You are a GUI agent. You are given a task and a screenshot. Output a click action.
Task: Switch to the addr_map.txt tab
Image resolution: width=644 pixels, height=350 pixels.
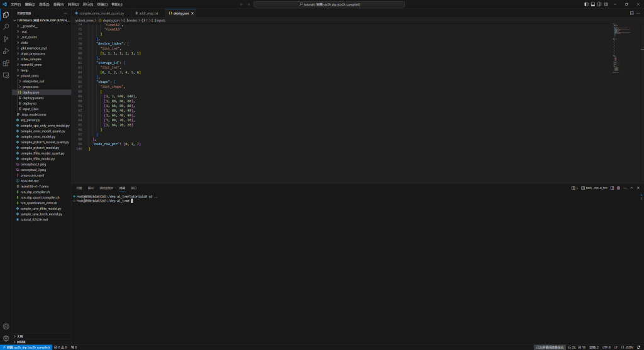(x=148, y=13)
